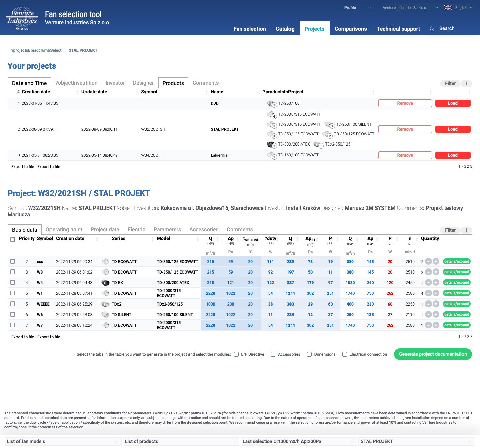
Task: Increase quantity for the W4 row
Action: coord(436,283)
